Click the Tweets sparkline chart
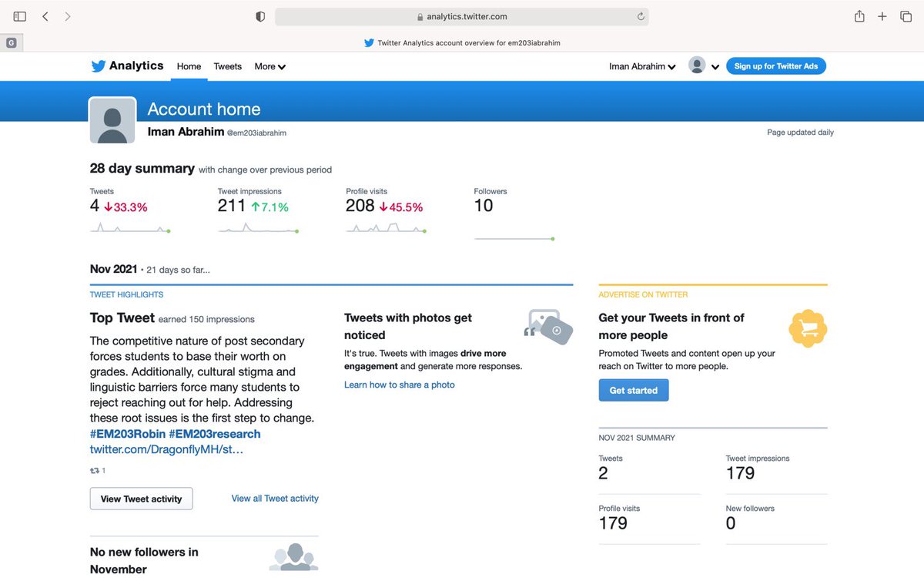Viewport: 924px width, 578px height. point(130,227)
